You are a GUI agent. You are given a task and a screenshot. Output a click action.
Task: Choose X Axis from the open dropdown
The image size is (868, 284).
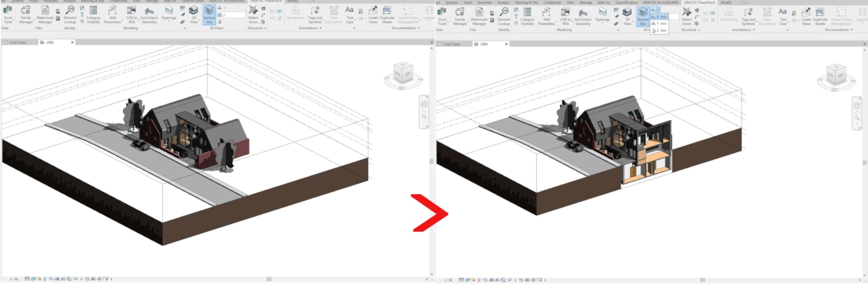pos(659,17)
